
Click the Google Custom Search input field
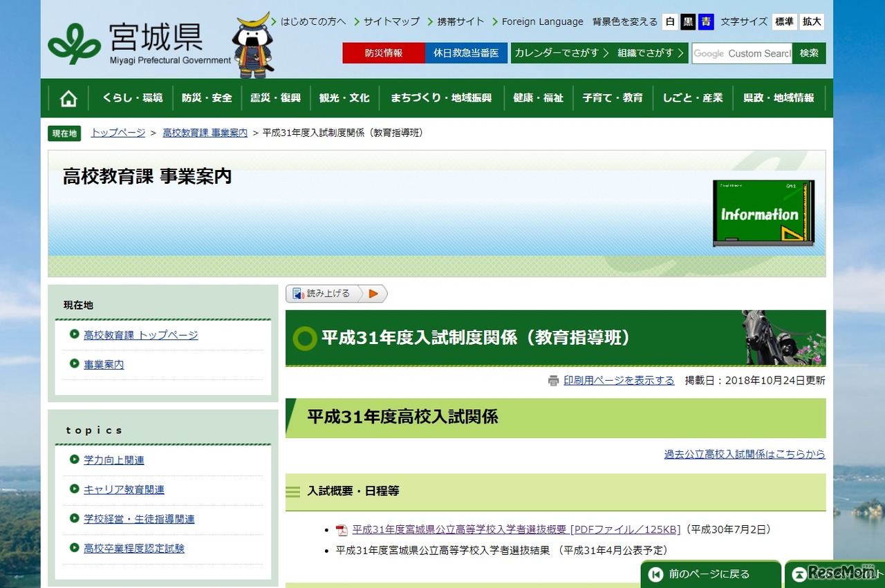click(742, 53)
